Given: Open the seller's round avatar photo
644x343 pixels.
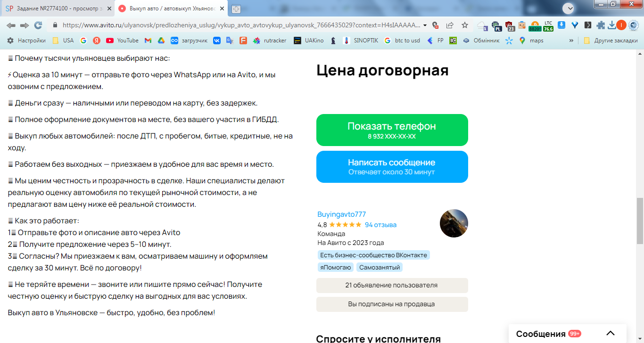Looking at the screenshot, I should (454, 223).
